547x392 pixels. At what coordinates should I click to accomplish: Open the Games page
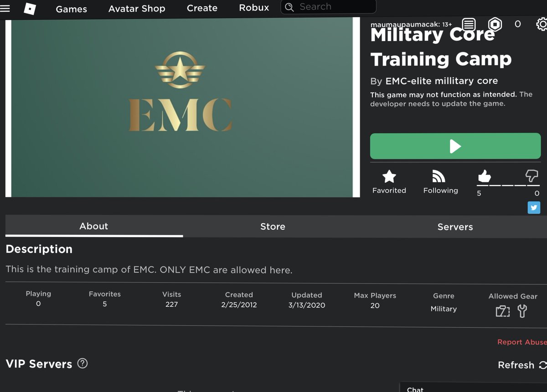tap(72, 9)
